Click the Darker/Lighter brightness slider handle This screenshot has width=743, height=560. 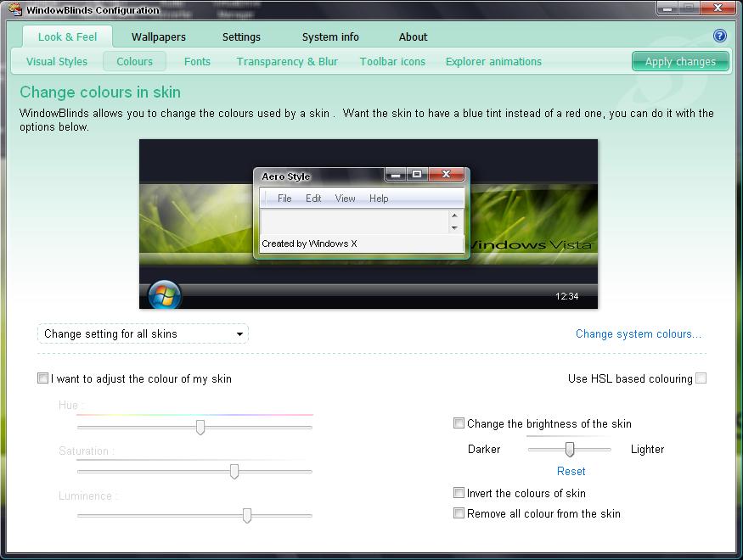[x=570, y=449]
